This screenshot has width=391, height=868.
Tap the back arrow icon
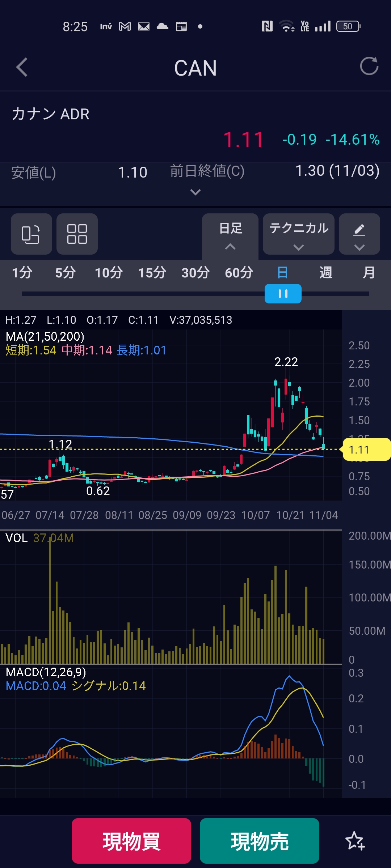point(22,67)
